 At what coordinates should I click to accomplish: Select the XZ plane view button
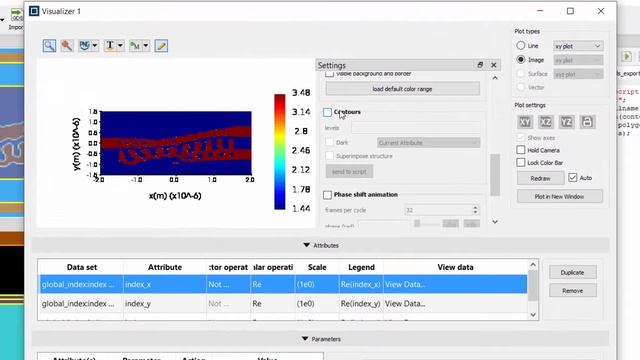(546, 122)
